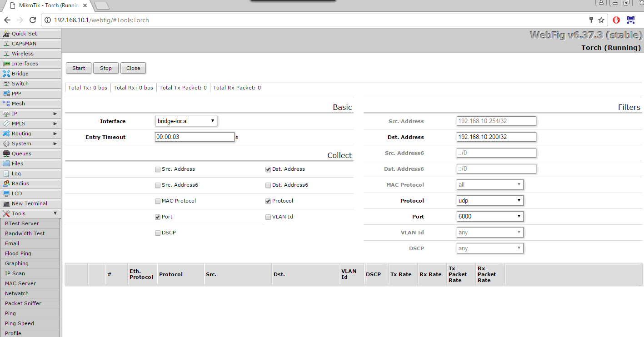Click the Bridge icon in sidebar

6,74
